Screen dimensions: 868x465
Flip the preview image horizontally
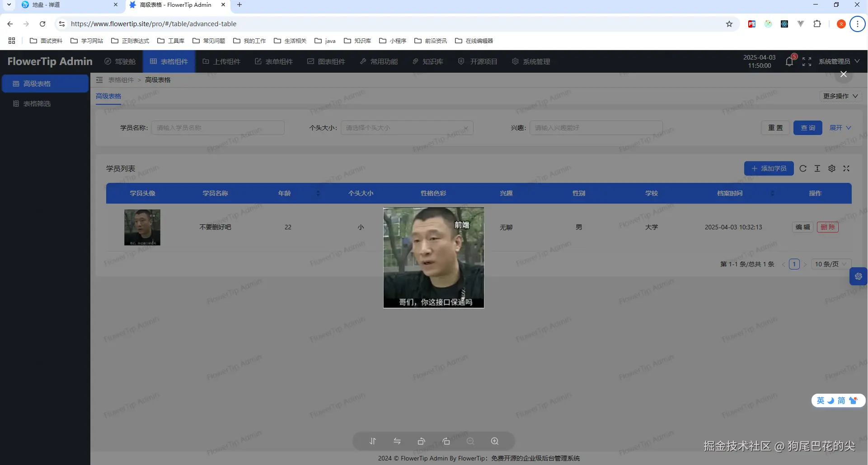397,441
